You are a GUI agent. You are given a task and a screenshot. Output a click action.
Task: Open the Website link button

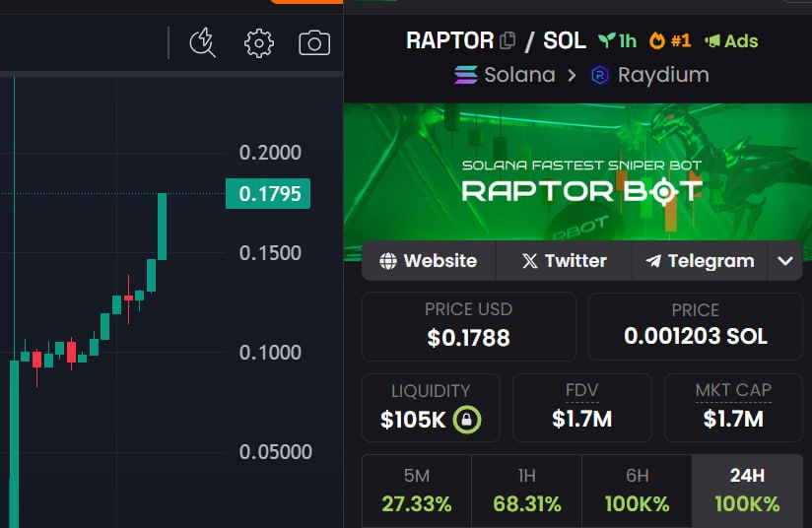click(x=429, y=260)
